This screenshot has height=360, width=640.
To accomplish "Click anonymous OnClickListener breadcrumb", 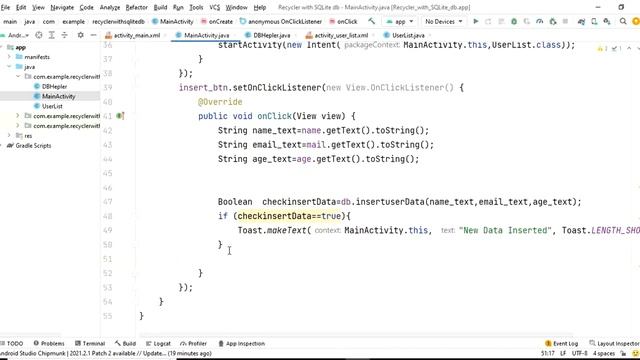I will tap(281, 21).
